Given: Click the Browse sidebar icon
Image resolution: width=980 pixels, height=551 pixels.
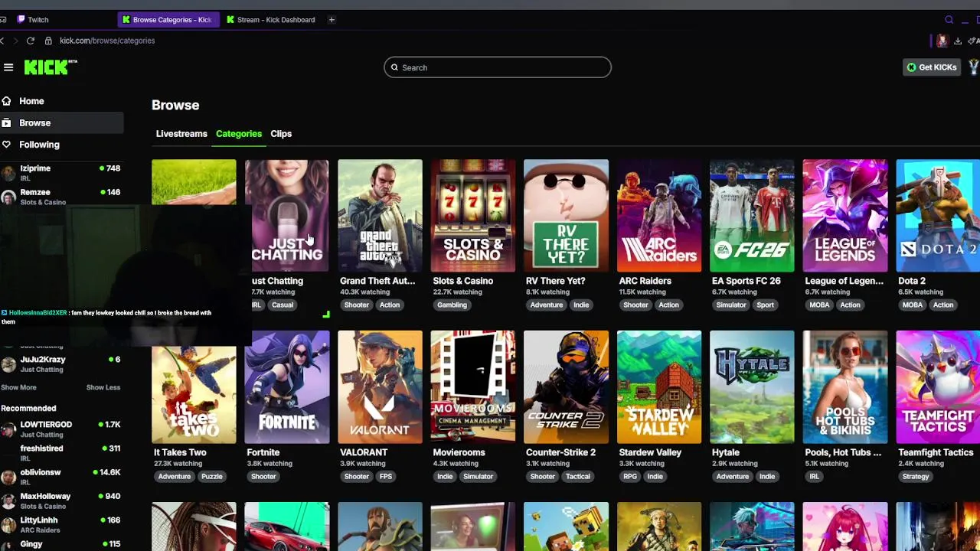Looking at the screenshot, I should (6, 122).
